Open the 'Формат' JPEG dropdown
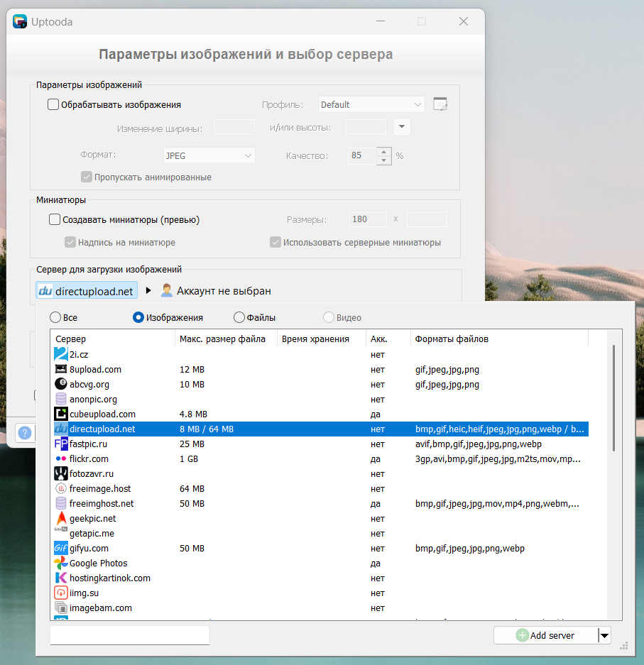The height and width of the screenshot is (665, 644). (209, 155)
